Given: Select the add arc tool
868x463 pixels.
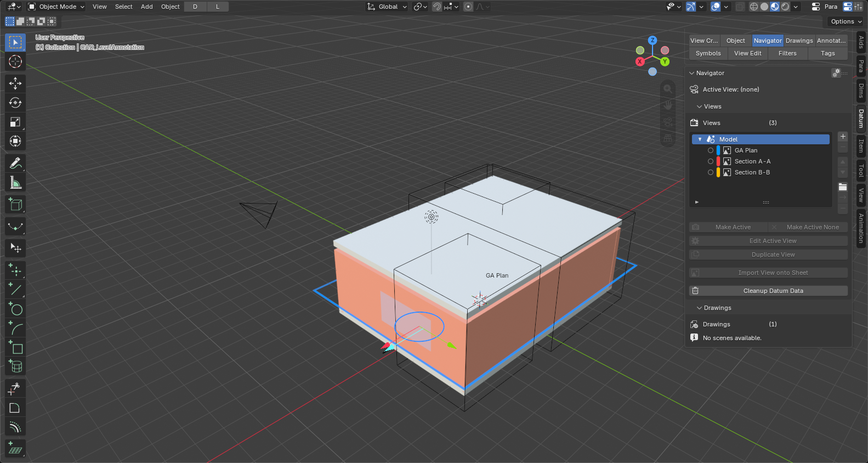Looking at the screenshot, I should click(15, 328).
